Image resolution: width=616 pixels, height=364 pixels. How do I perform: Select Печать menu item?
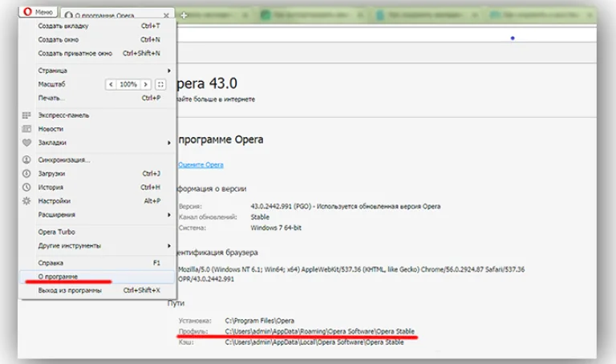(x=98, y=98)
